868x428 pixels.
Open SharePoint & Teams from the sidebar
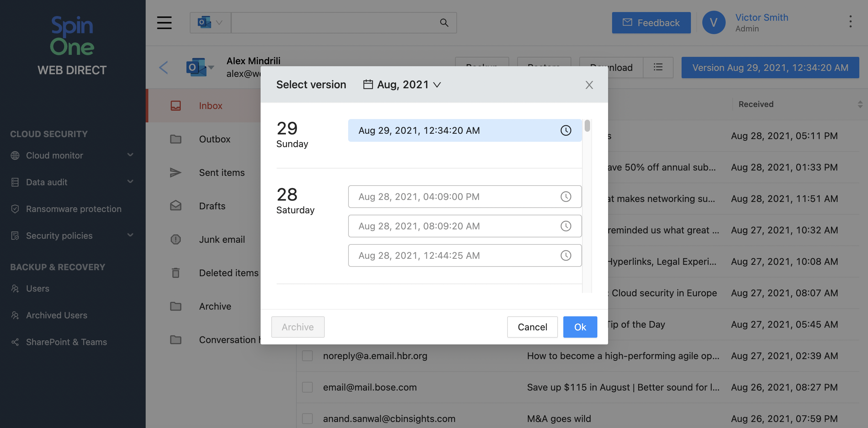click(x=66, y=342)
